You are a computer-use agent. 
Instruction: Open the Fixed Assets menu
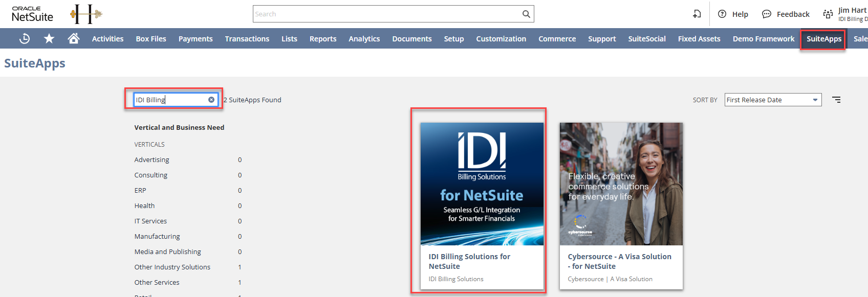click(699, 39)
